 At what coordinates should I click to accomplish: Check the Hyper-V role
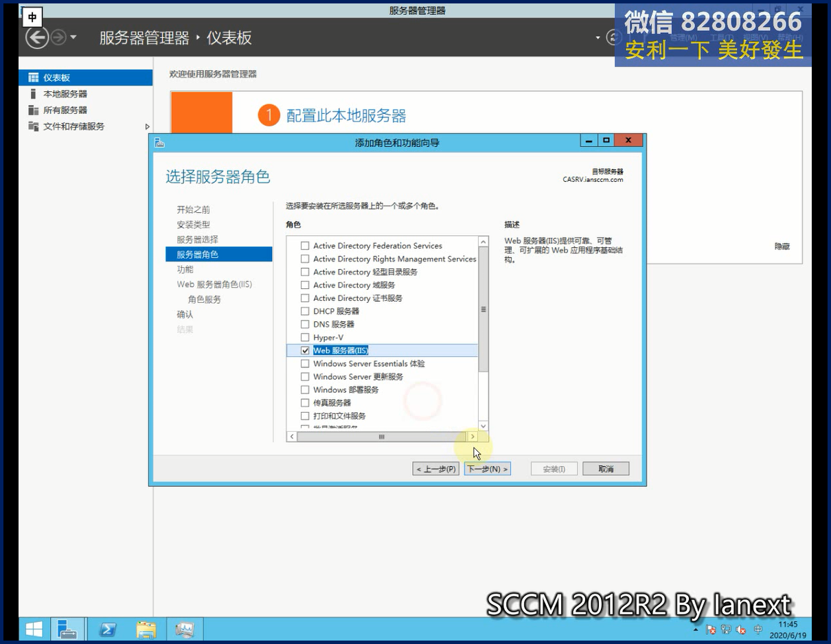[x=305, y=337]
